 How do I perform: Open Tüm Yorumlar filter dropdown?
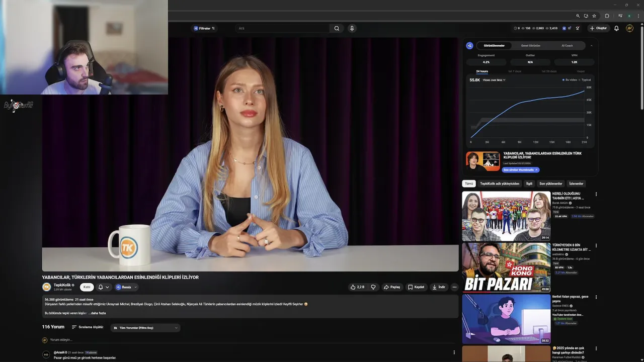[x=145, y=328]
